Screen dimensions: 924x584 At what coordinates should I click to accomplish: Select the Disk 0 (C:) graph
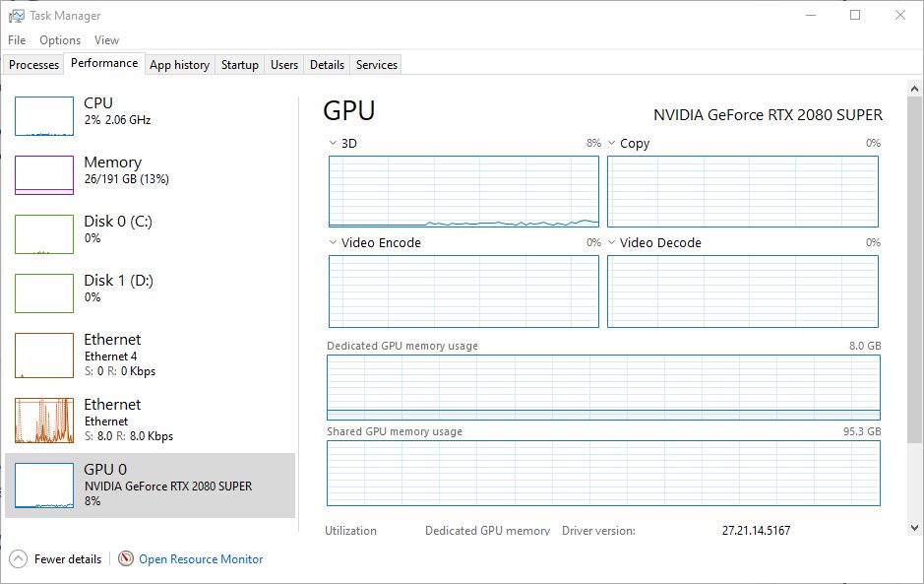point(43,233)
